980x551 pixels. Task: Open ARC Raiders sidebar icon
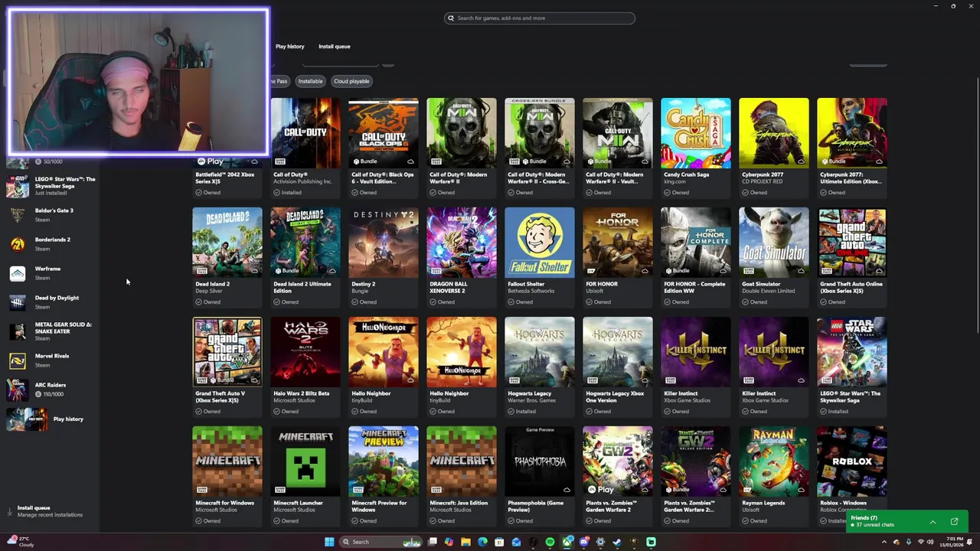point(18,390)
